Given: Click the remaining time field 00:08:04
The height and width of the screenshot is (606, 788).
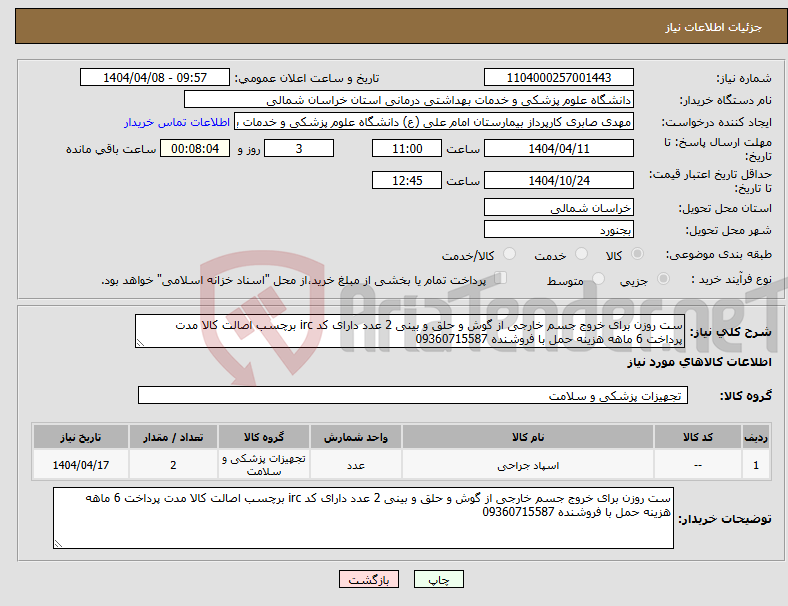Looking at the screenshot, I should pos(195,149).
